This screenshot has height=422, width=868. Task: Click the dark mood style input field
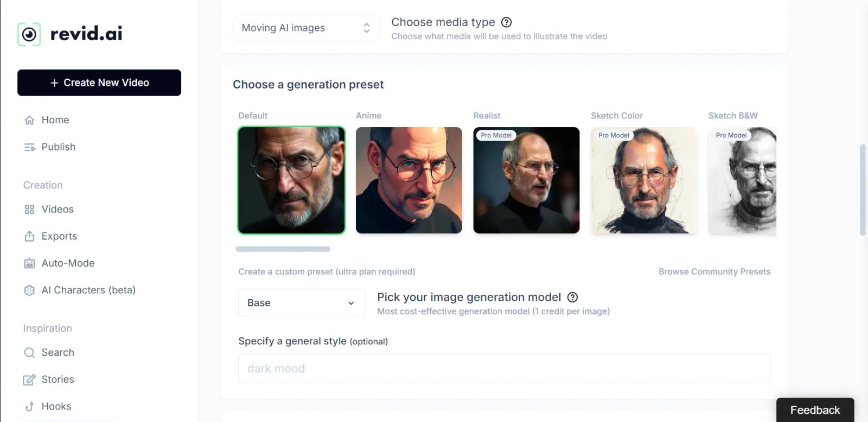point(504,368)
